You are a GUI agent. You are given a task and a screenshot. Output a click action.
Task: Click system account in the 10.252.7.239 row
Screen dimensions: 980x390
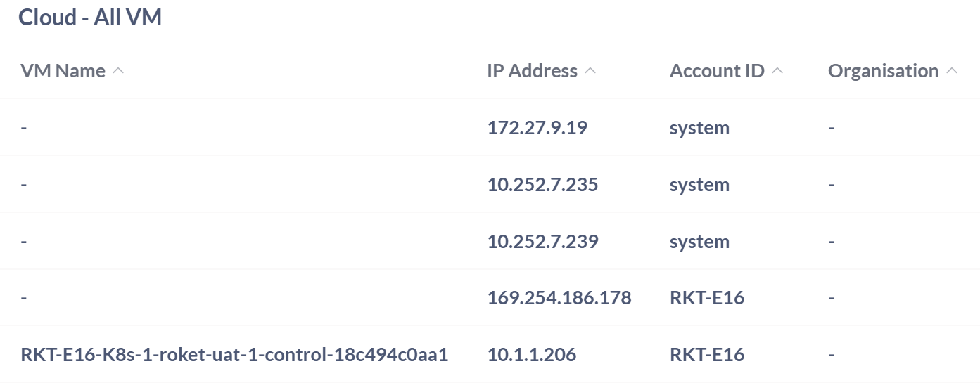(x=699, y=242)
